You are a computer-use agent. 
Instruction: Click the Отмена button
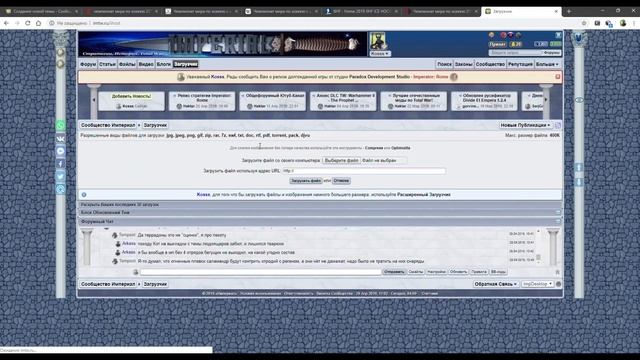pyautogui.click(x=341, y=180)
